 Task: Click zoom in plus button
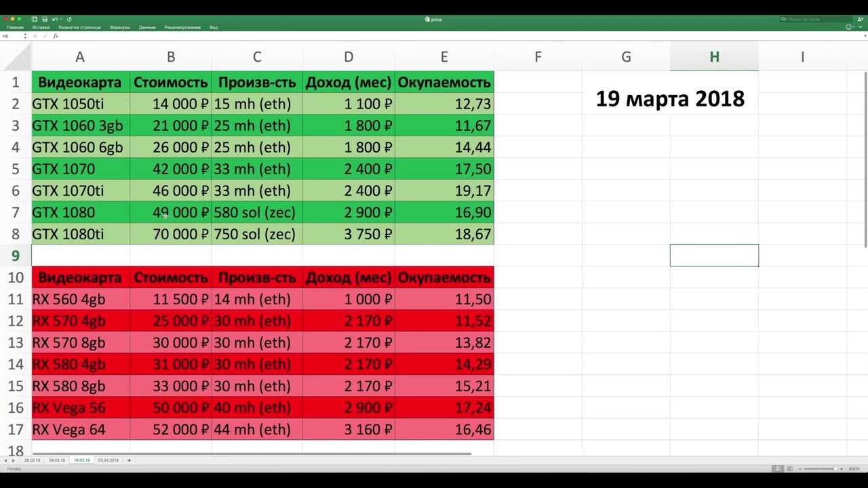coord(842,469)
